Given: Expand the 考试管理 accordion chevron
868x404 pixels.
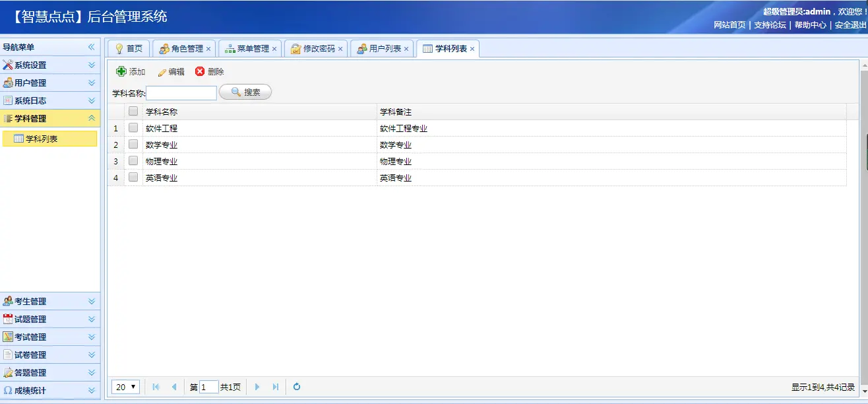Looking at the screenshot, I should point(92,337).
